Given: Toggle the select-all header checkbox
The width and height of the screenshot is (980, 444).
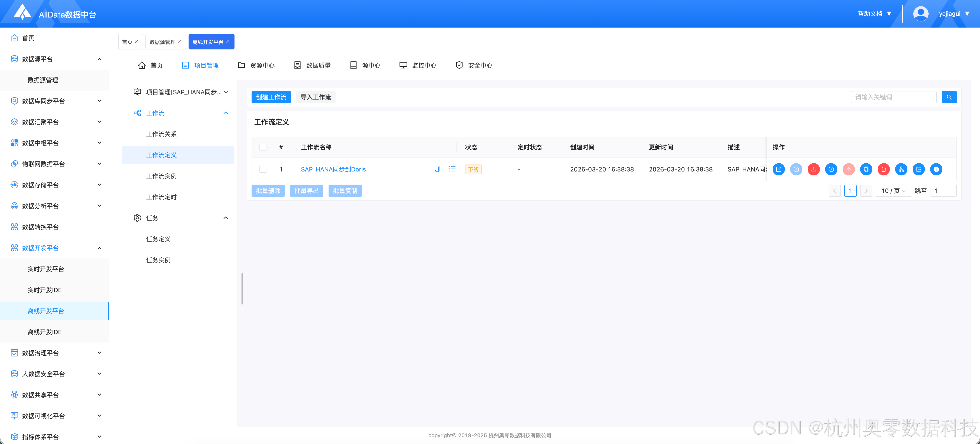Looking at the screenshot, I should 263,147.
